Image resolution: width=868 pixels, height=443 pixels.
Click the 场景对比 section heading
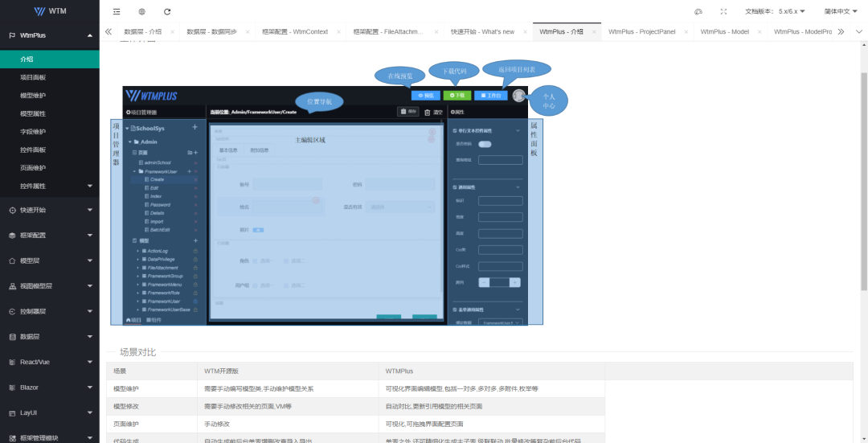click(138, 352)
